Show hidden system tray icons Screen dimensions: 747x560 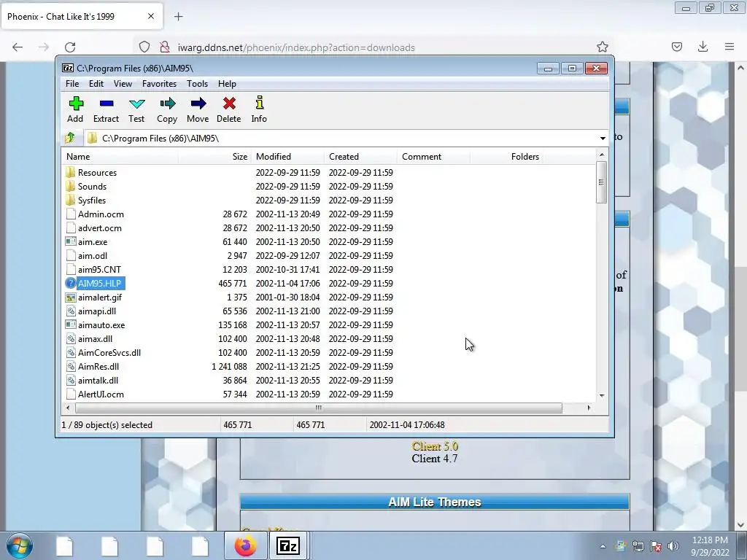click(x=603, y=546)
